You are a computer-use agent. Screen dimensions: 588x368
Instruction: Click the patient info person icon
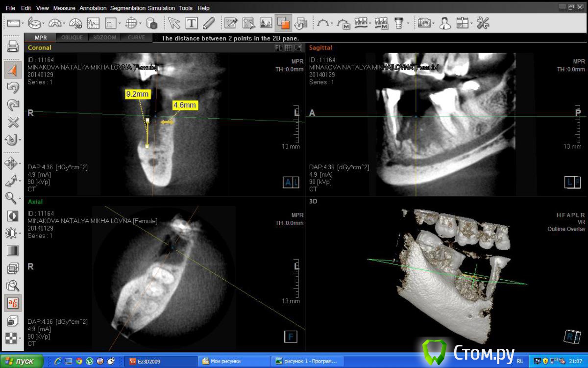[444, 23]
